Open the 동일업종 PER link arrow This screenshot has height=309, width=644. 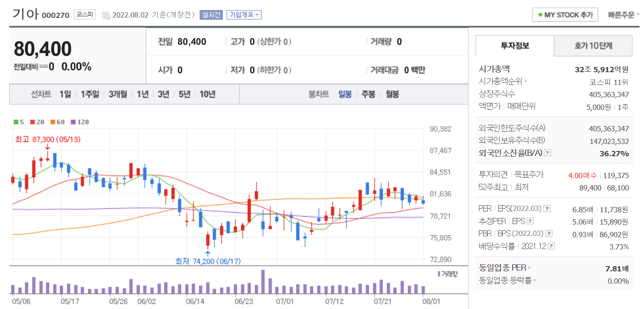529,268
